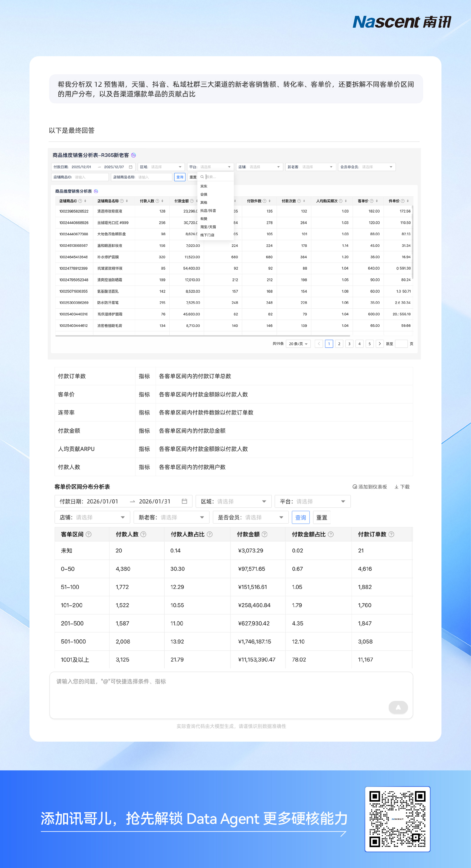471x868 pixels.
Task: Choose 淘宝/天猫 from the platform options
Action: 208,227
